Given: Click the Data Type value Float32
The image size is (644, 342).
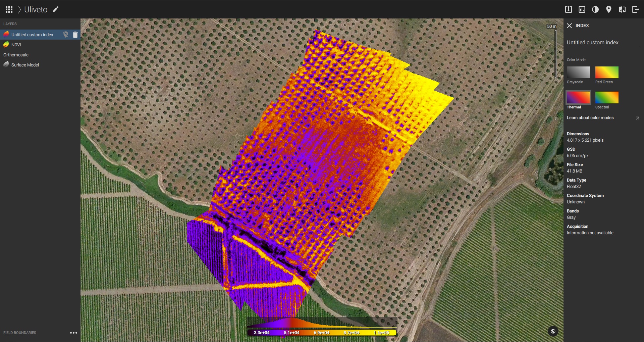Looking at the screenshot, I should pos(574,187).
